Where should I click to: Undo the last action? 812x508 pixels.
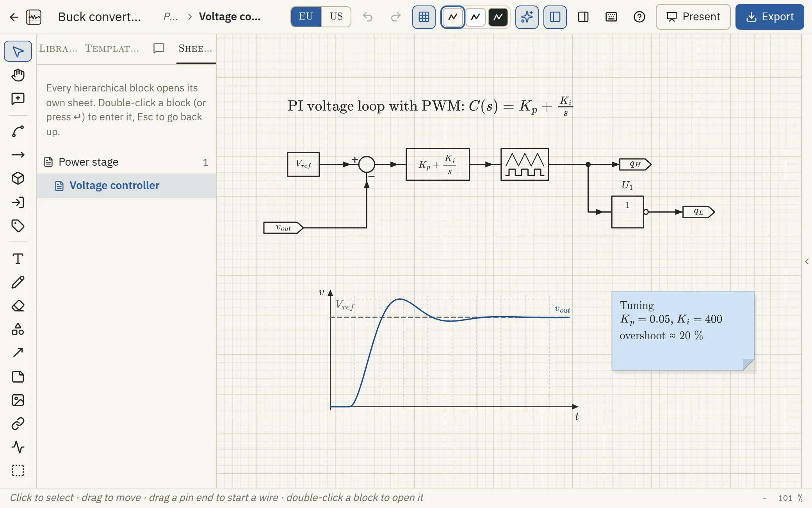(367, 17)
